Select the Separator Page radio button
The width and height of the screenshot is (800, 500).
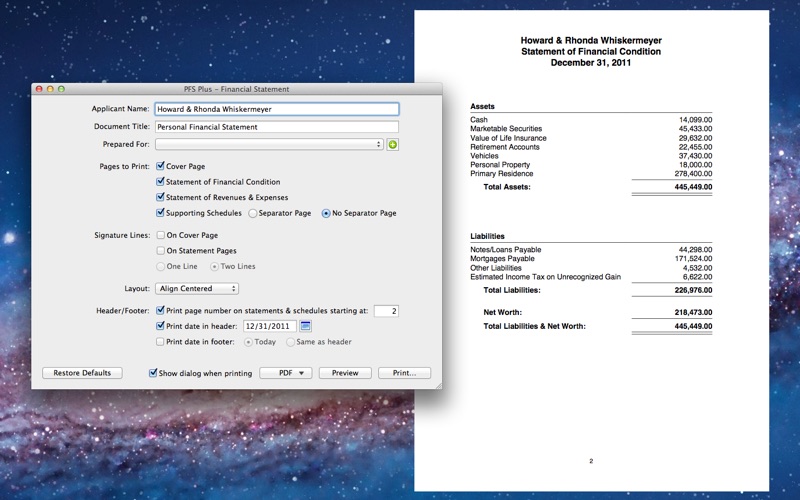(x=253, y=214)
